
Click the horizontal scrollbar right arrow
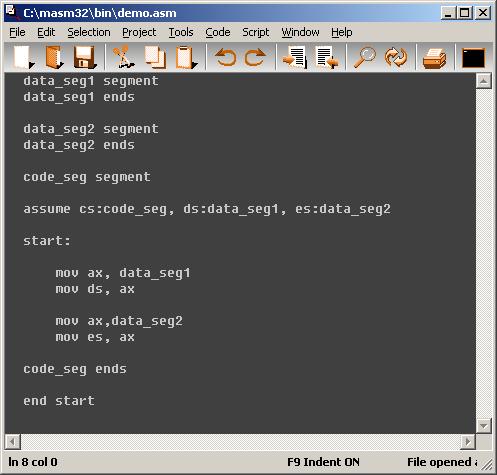pyautogui.click(x=468, y=442)
